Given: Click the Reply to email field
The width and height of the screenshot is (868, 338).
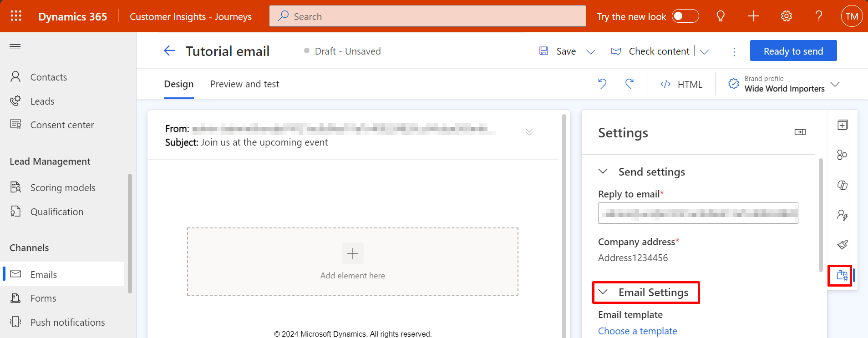Looking at the screenshot, I should [698, 213].
